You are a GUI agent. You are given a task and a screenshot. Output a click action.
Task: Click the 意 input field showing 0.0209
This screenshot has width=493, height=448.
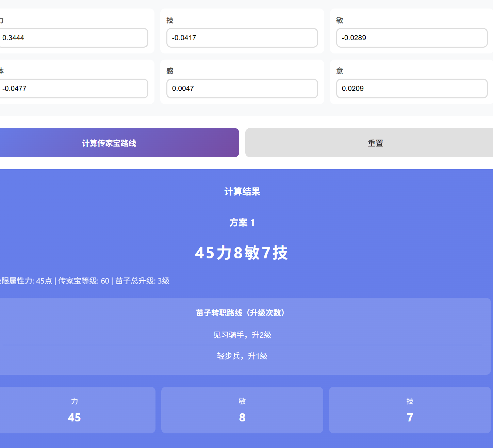tap(412, 89)
